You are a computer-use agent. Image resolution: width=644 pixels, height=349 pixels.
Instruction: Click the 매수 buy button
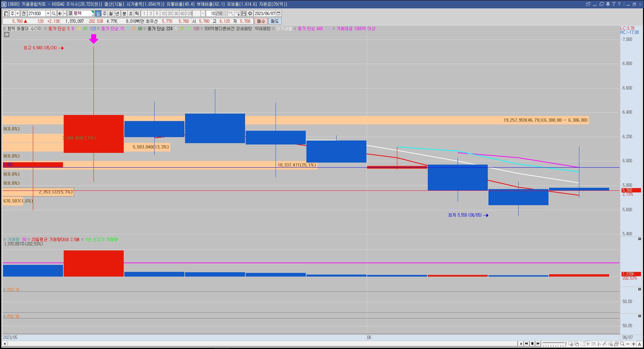coord(261,21)
